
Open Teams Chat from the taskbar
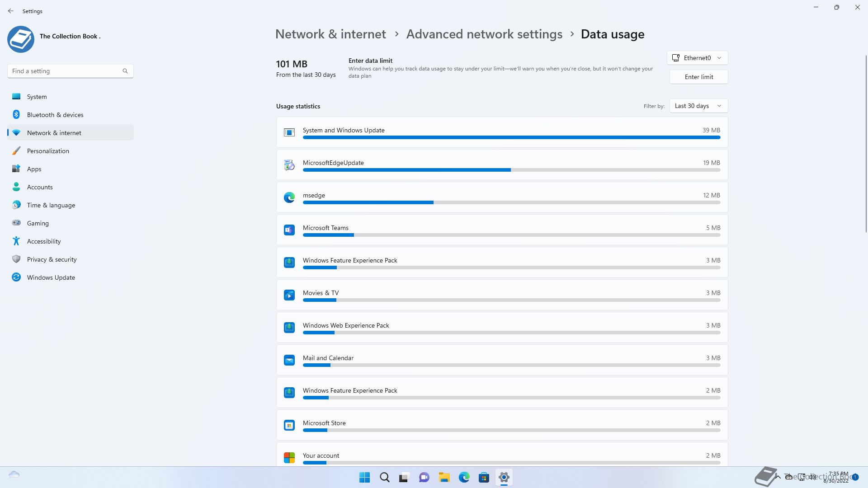[x=424, y=477]
